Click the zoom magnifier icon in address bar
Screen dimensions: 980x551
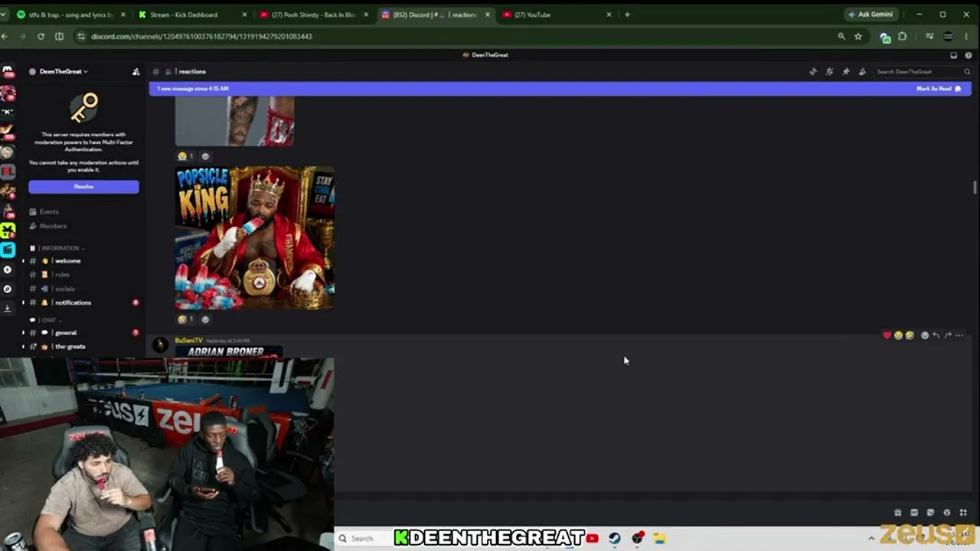tap(841, 36)
